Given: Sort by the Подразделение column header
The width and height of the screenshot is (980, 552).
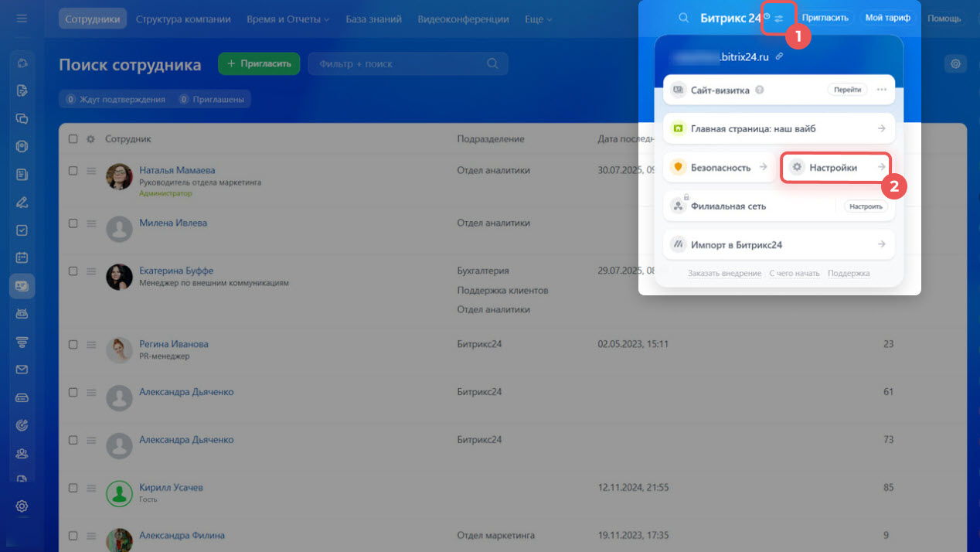Looking at the screenshot, I should click(x=491, y=139).
